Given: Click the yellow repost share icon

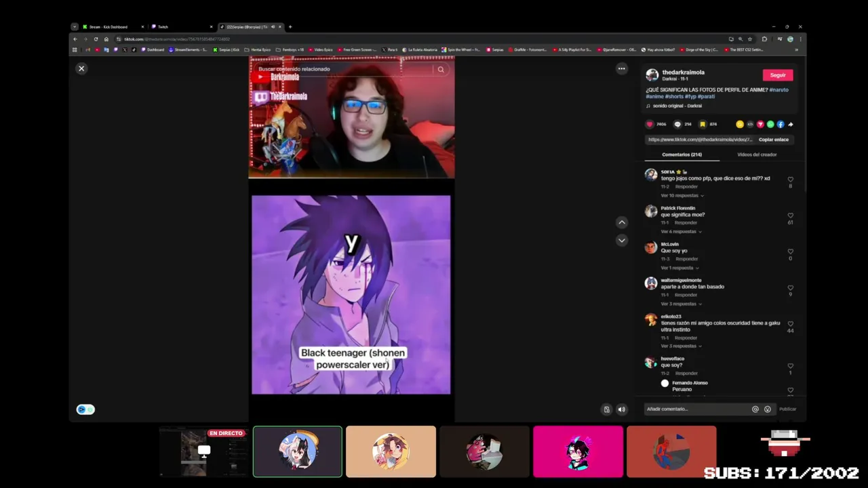Looking at the screenshot, I should pos(740,124).
